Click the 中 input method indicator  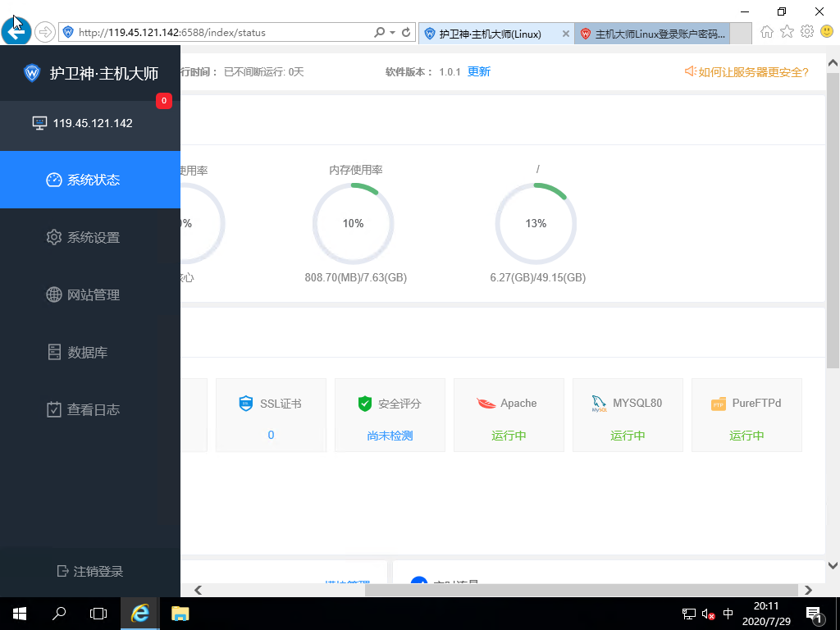tap(728, 614)
